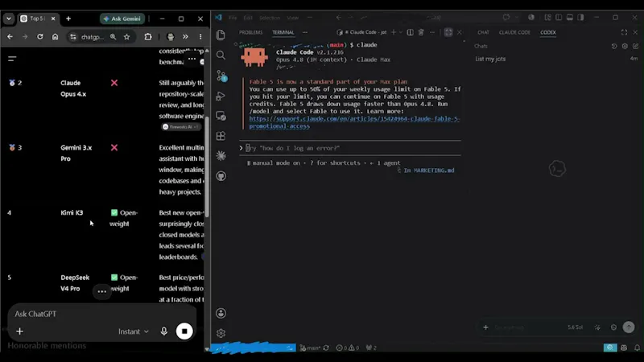Show chat history in the Codex panel
The width and height of the screenshot is (644, 362).
(614, 46)
